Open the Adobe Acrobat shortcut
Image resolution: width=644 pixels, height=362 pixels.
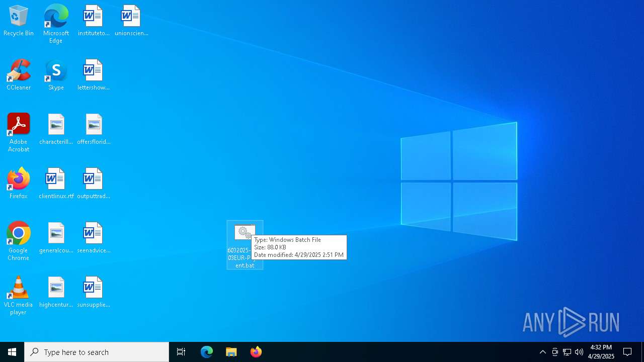click(x=19, y=133)
